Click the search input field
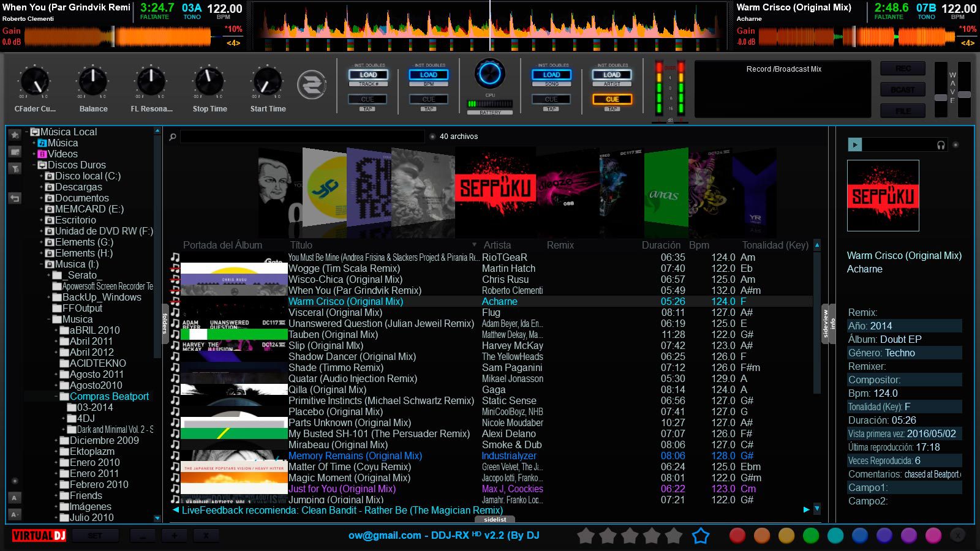This screenshot has height=551, width=980. 303,137
